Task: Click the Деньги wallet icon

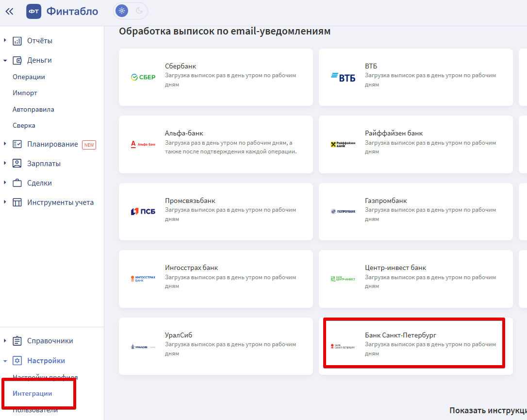Action: click(17, 61)
